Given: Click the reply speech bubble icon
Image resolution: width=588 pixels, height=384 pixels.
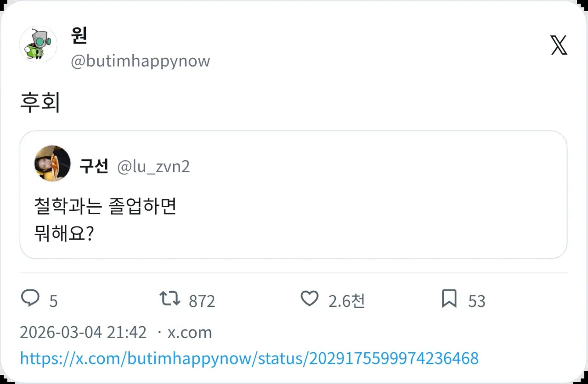Looking at the screenshot, I should pos(31,299).
